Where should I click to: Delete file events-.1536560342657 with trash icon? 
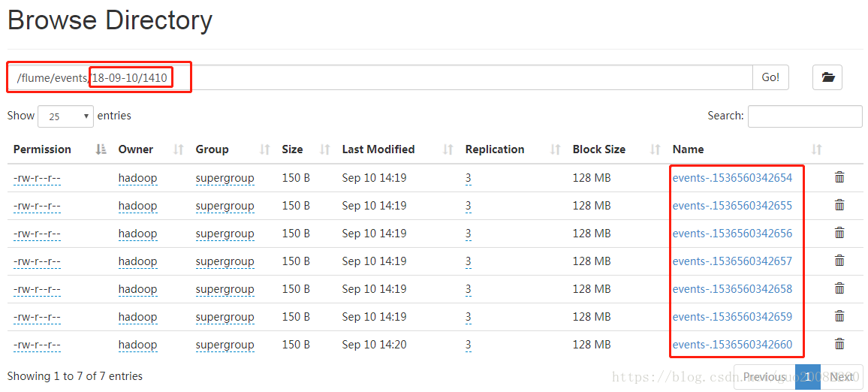pyautogui.click(x=839, y=261)
